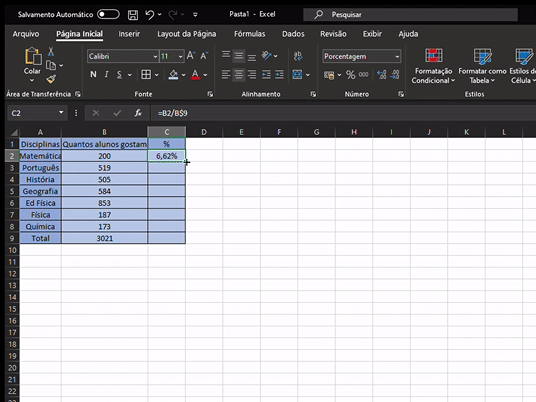536x402 pixels.
Task: Click the Select All corner triangle
Action: (x=13, y=132)
